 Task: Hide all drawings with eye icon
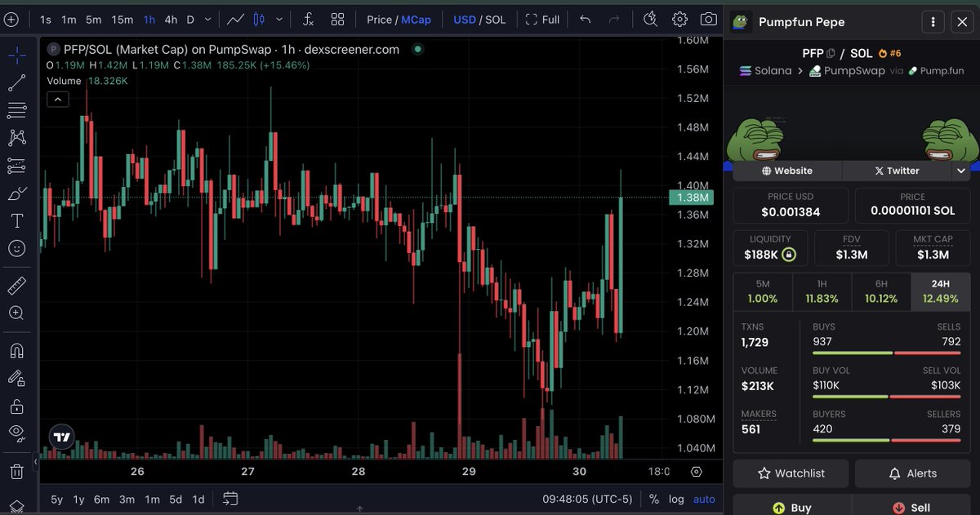coord(16,433)
